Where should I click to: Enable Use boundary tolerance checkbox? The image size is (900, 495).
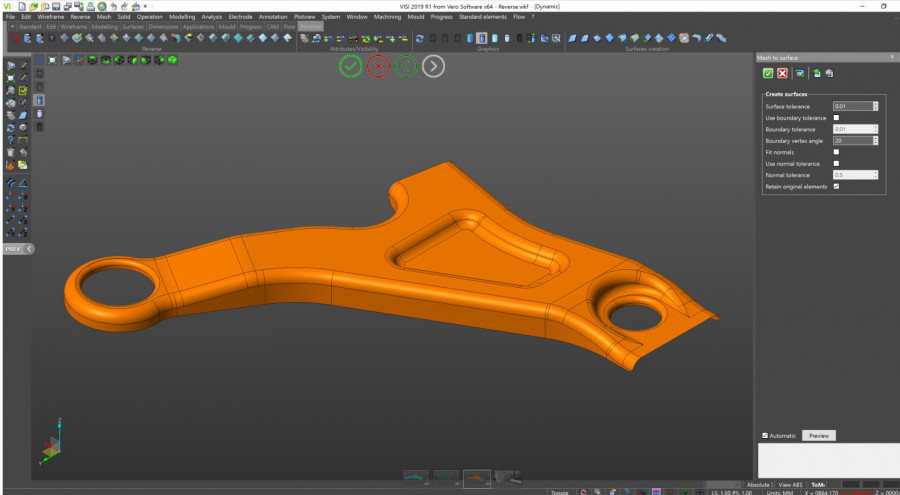pos(836,118)
